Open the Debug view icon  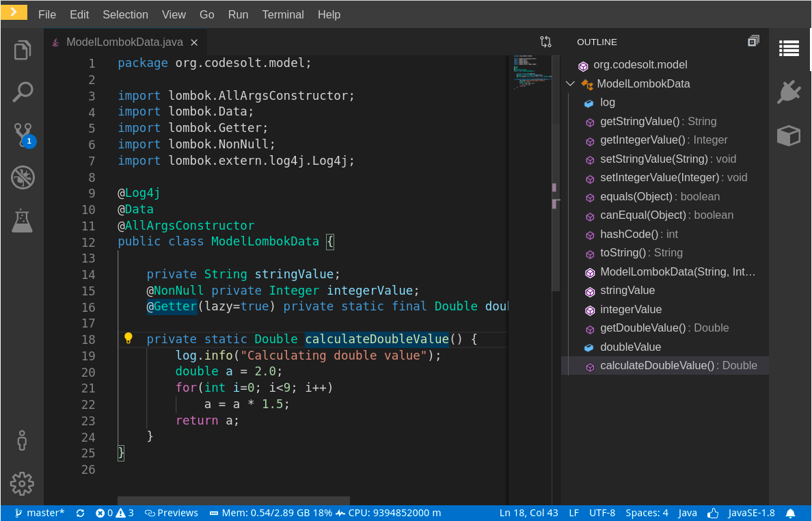point(23,177)
